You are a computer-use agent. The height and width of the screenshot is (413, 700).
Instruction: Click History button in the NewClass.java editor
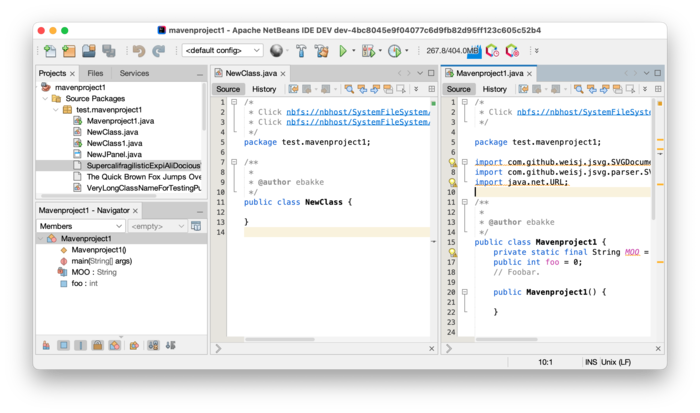[x=264, y=89]
